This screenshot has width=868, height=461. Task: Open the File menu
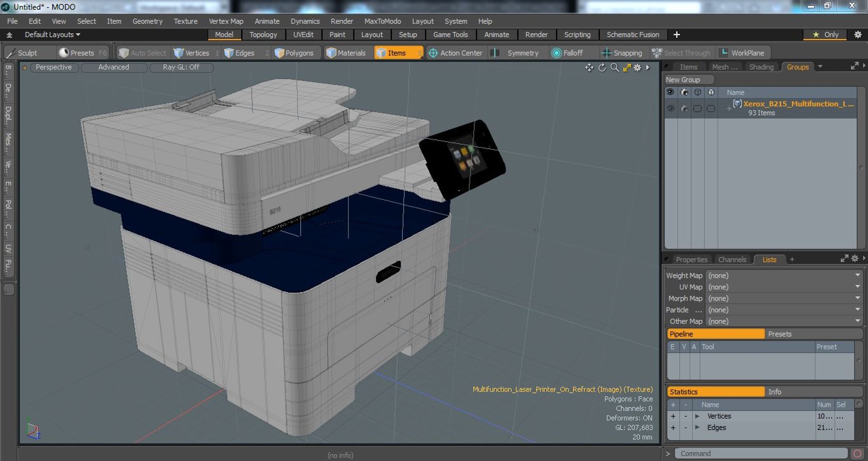12,21
